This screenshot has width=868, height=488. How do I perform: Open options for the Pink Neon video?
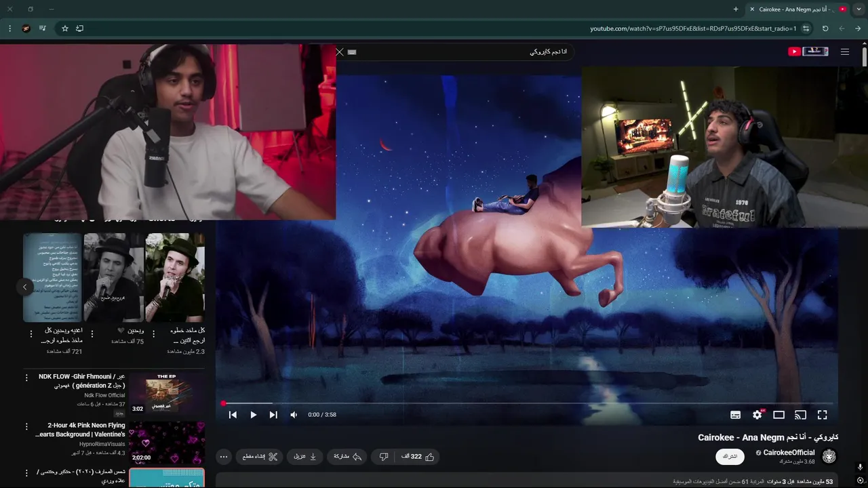(27, 426)
